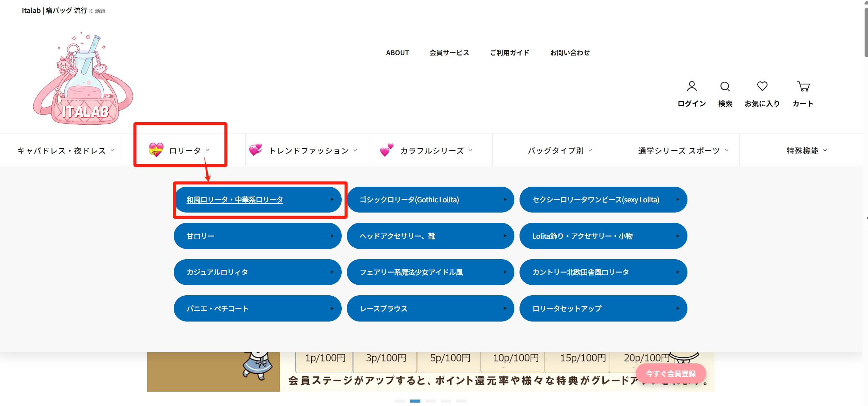Open favorites with the heart icon

point(762,87)
